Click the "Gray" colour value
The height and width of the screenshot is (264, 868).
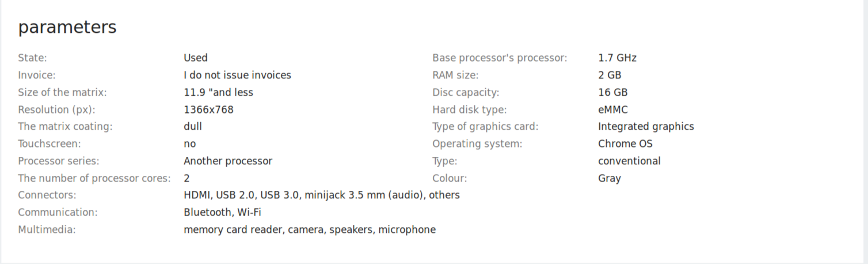[x=609, y=178]
